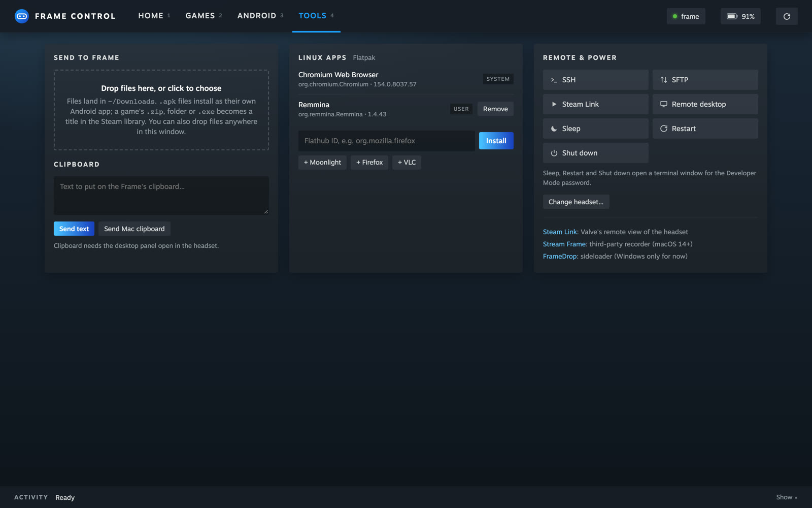Open the FrameDrop link

560,256
